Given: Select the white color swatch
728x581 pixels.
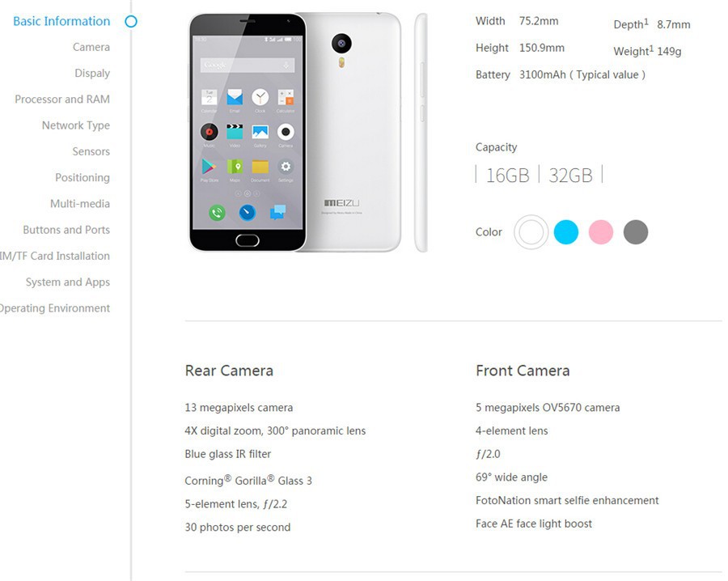Looking at the screenshot, I should [x=531, y=231].
